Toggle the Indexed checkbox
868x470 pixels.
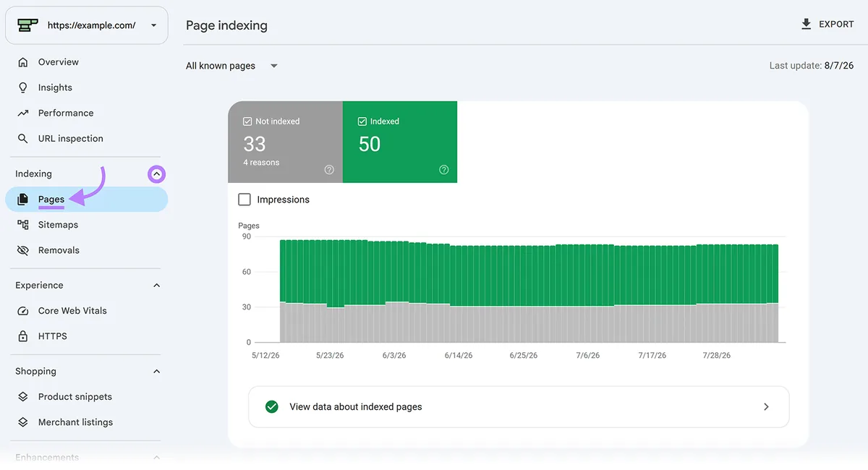coord(362,121)
